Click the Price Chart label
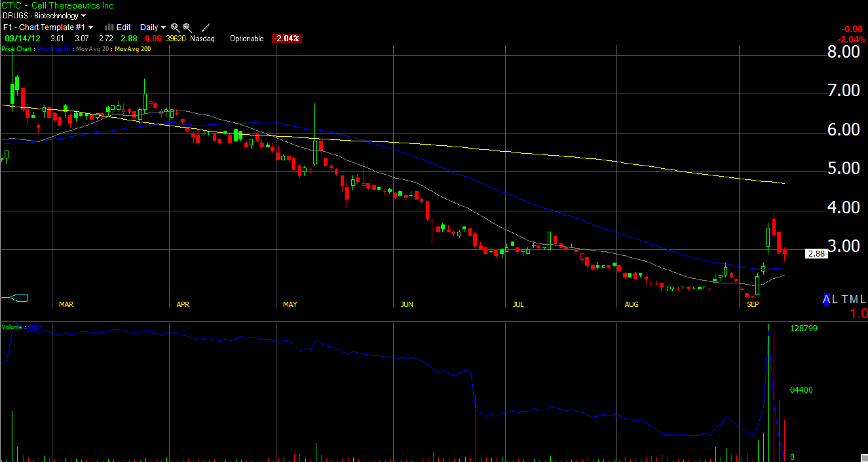868x462 pixels. pyautogui.click(x=17, y=48)
